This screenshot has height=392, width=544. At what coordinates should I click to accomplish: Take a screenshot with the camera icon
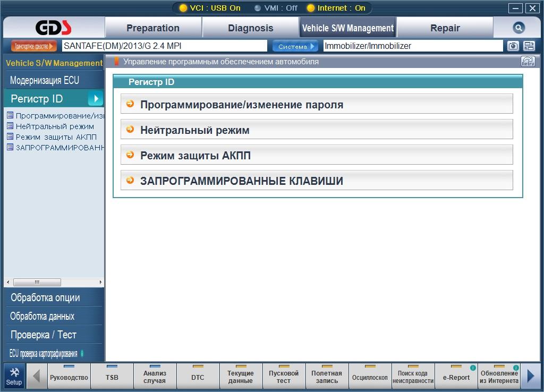point(513,46)
